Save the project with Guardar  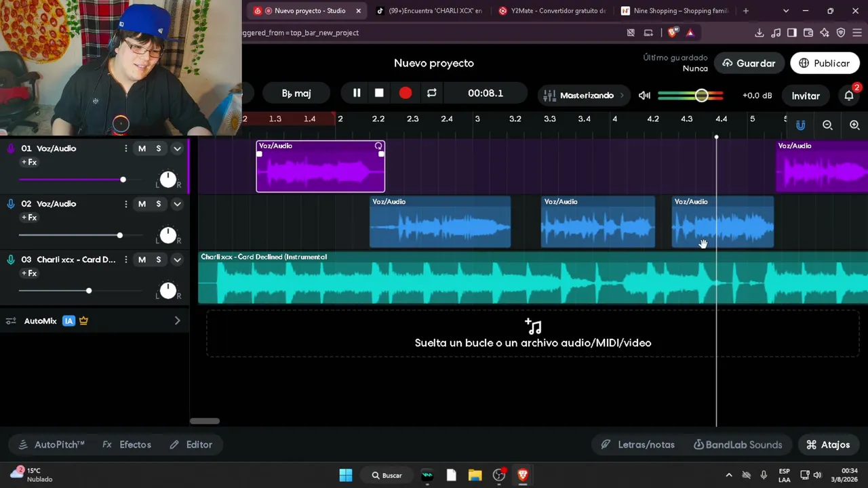pos(749,63)
